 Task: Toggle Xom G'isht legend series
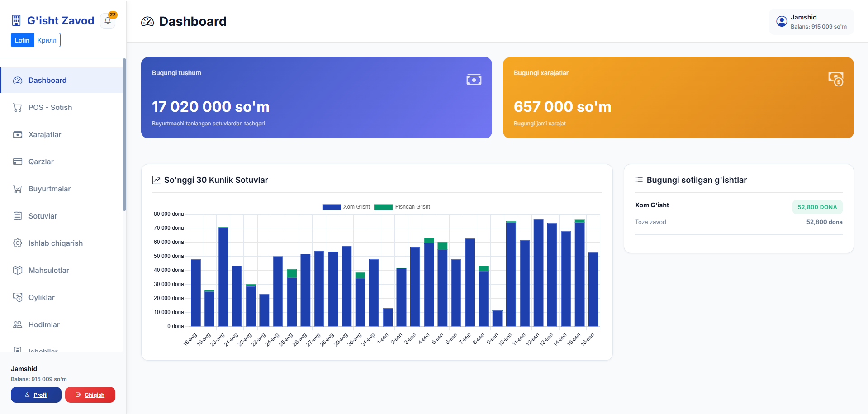pyautogui.click(x=346, y=207)
